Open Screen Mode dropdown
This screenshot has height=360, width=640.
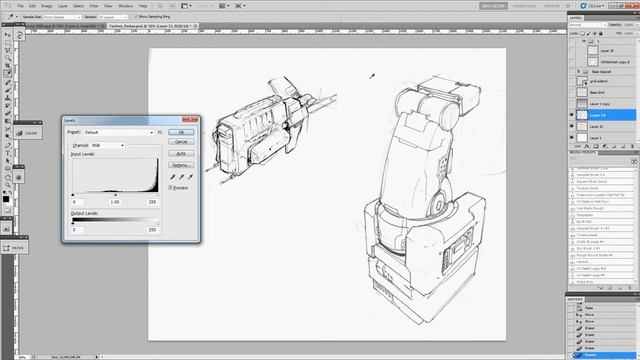tap(239, 6)
